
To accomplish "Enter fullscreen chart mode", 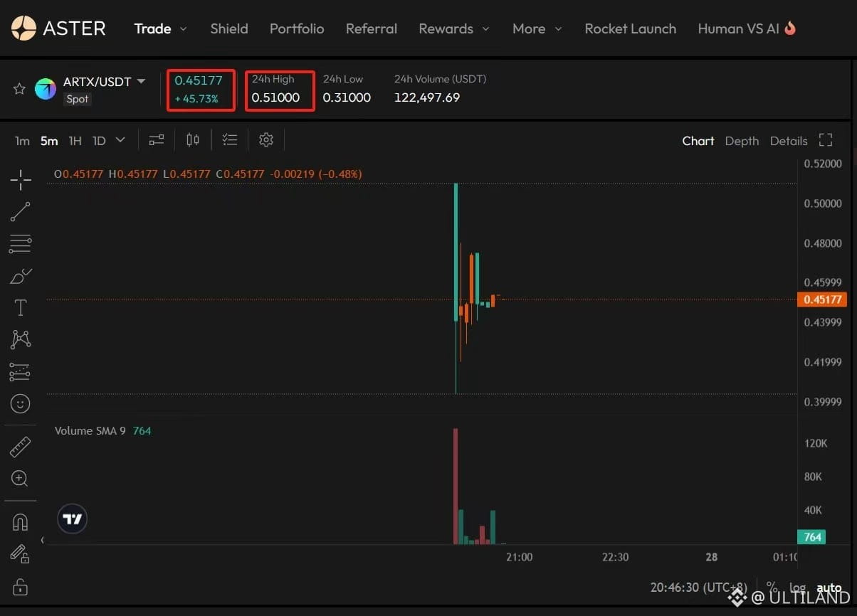I will click(826, 140).
